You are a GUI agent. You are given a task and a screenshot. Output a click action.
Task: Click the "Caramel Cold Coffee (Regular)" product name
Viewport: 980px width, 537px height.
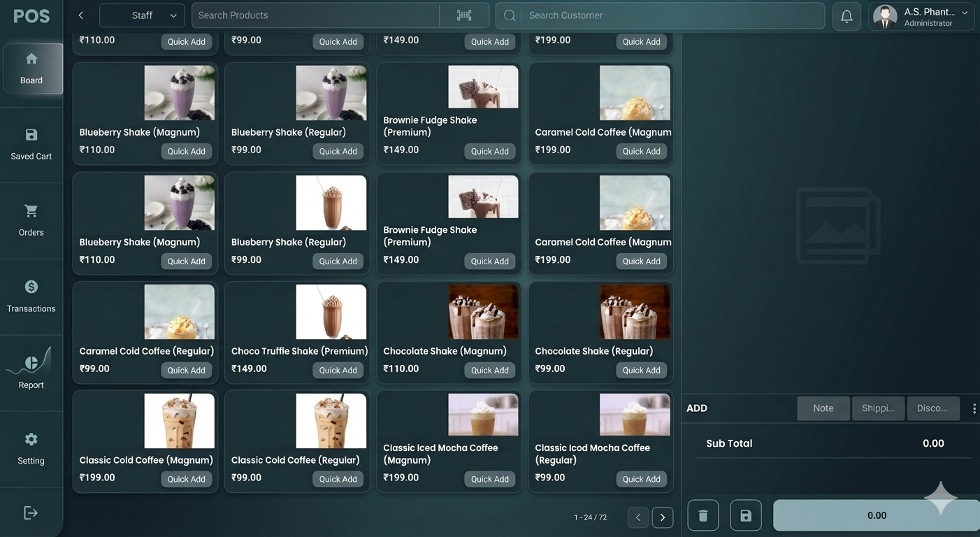click(x=147, y=351)
